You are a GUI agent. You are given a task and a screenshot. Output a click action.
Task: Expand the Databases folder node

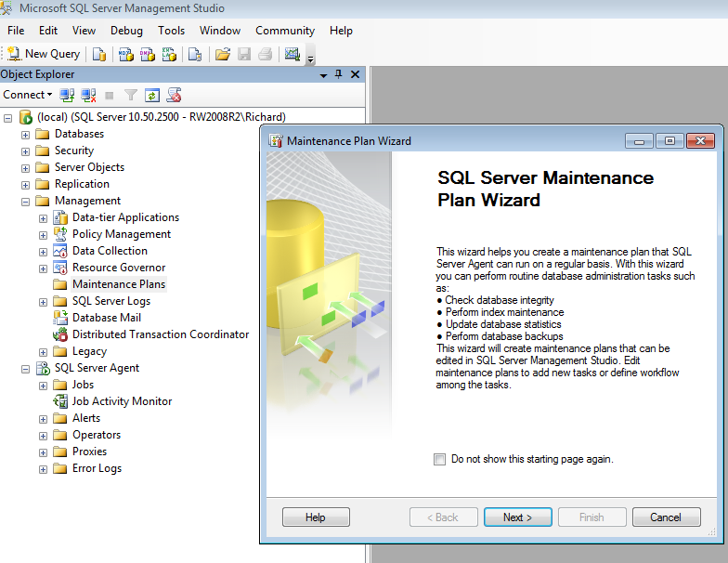(25, 134)
